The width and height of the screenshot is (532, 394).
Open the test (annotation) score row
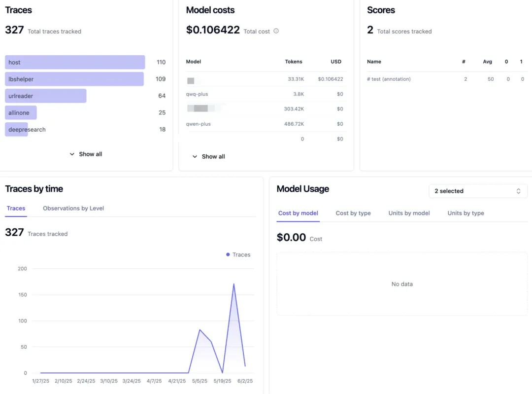[x=389, y=79]
